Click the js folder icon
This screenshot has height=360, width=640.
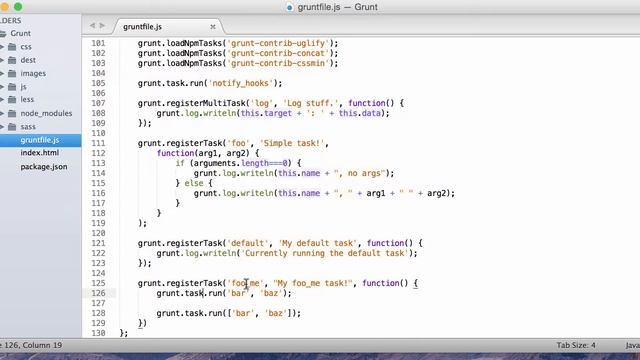click(12, 87)
